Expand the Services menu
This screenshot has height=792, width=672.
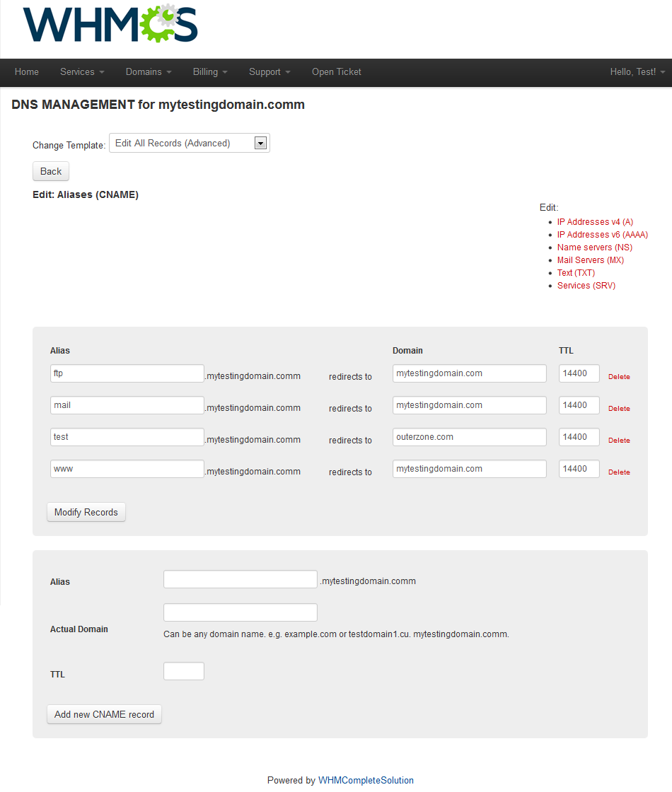[x=82, y=72]
